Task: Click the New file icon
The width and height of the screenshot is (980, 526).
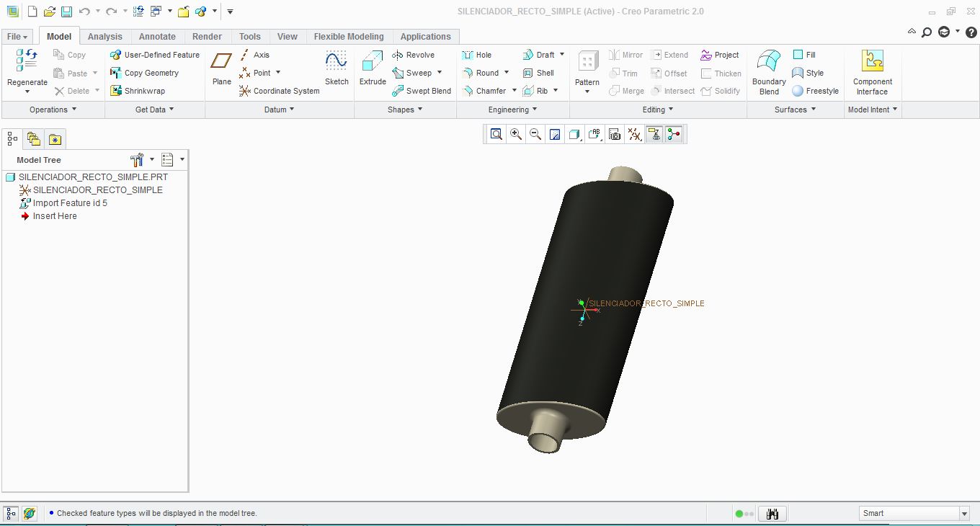Action: 32,12
